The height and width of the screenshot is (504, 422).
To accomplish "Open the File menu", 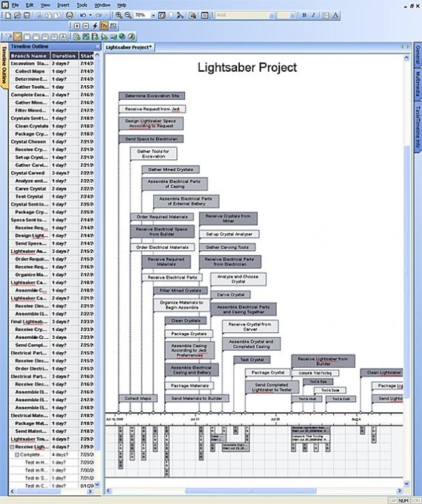I will point(16,5).
